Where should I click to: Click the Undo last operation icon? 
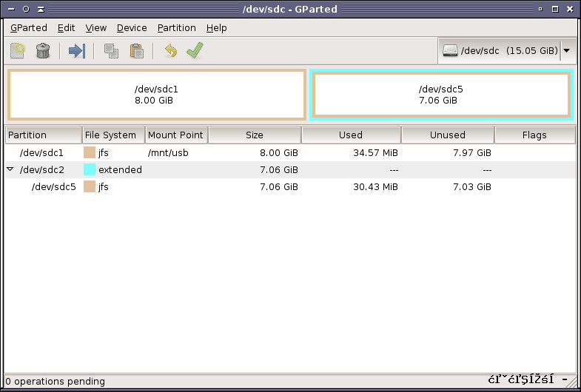171,51
